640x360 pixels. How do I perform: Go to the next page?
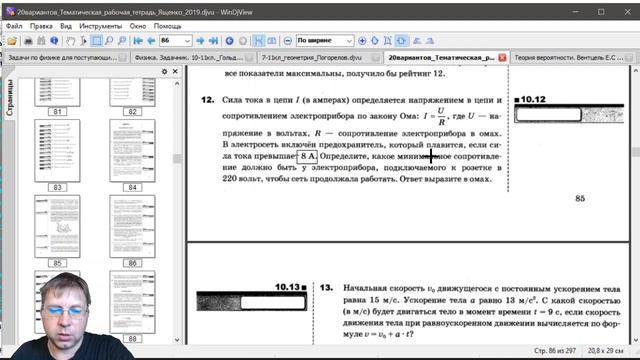200,41
